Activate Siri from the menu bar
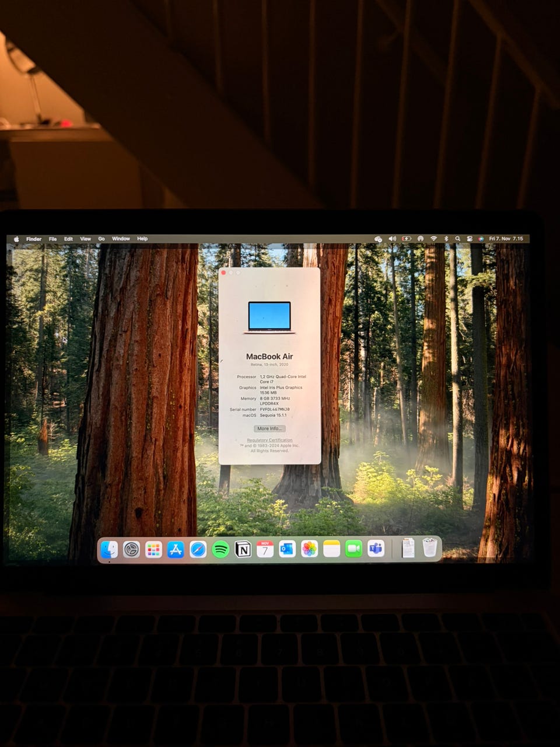This screenshot has height=747, width=560. (x=481, y=239)
